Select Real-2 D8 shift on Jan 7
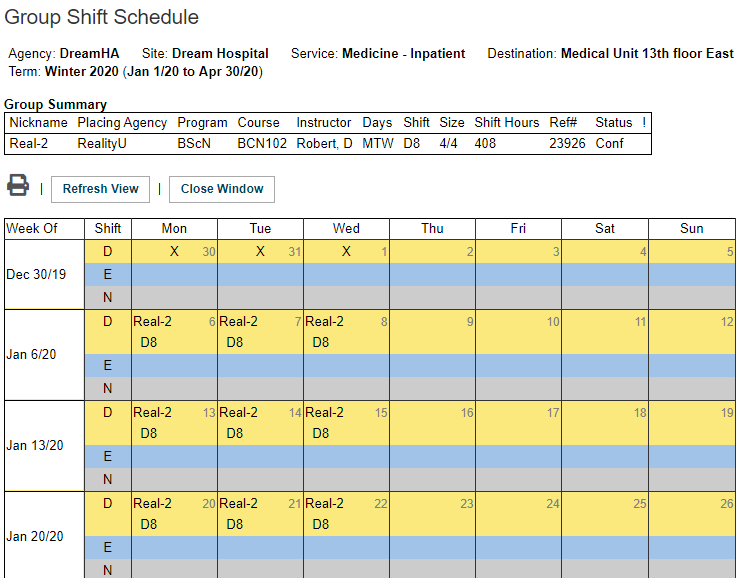The height and width of the screenshot is (578, 754). (239, 331)
